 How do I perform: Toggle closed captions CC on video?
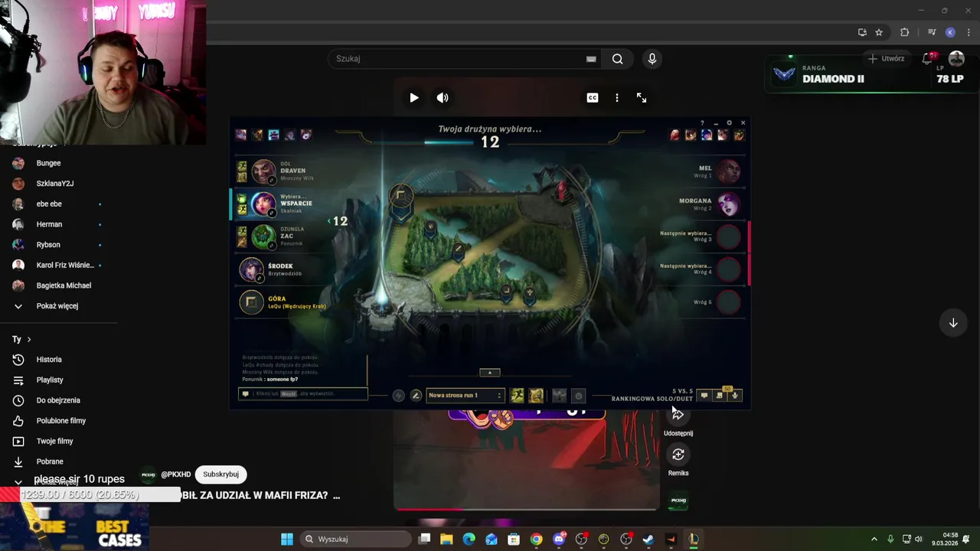(x=593, y=98)
